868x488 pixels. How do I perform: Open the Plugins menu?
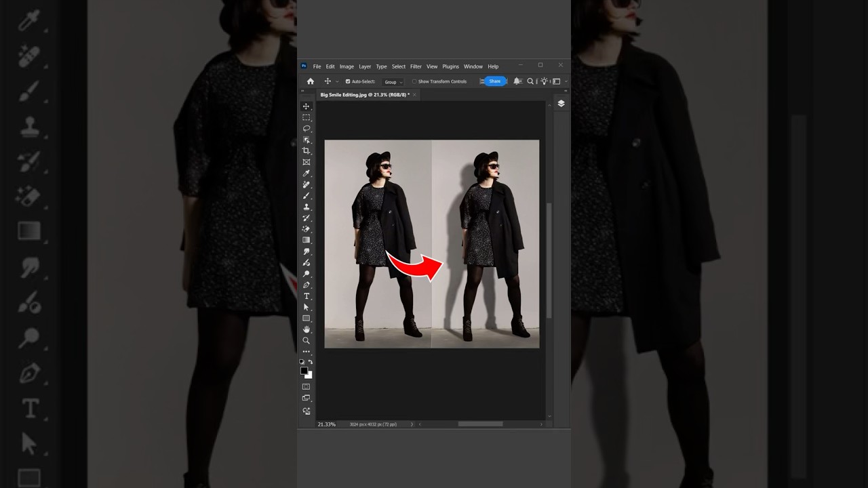click(450, 66)
